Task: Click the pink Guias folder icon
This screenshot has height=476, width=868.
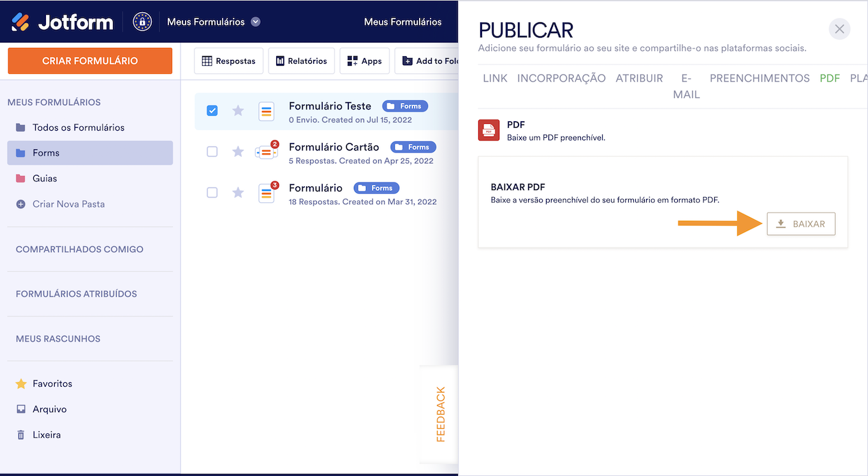Action: [x=20, y=179]
